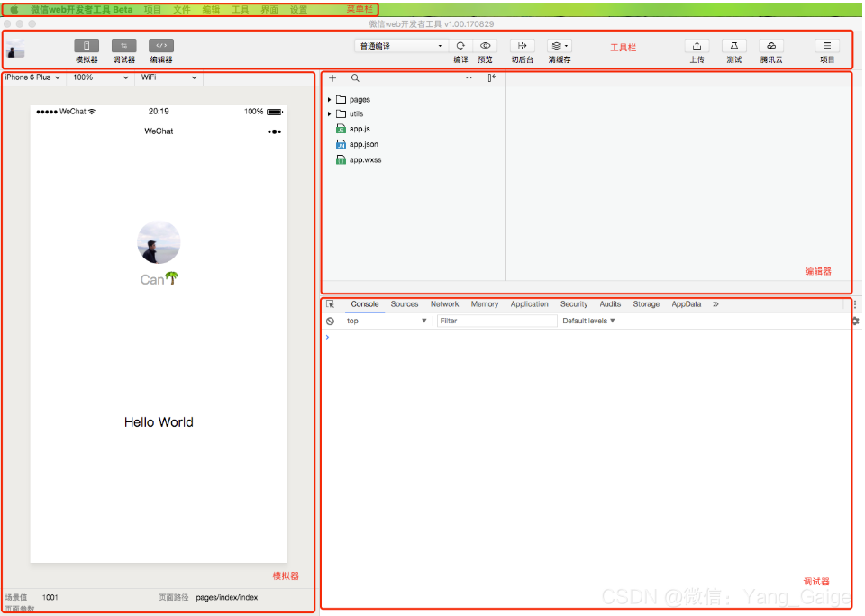Switch to the AppData tab
865x616 pixels.
click(687, 304)
